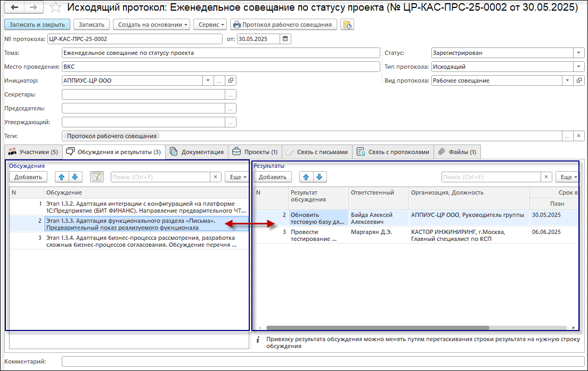
Task: Clear the Теги field
Action: [x=579, y=136]
